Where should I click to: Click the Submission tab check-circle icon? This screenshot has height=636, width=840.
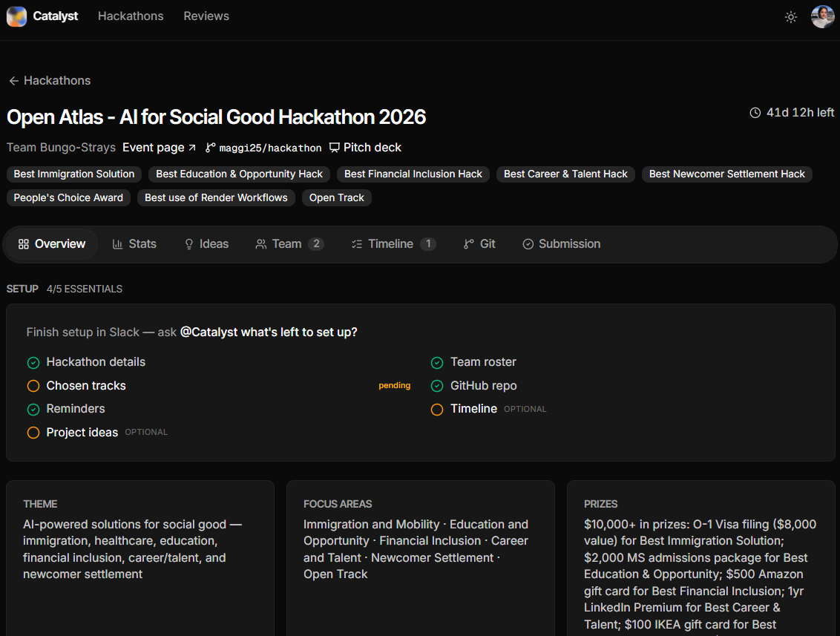(x=528, y=244)
